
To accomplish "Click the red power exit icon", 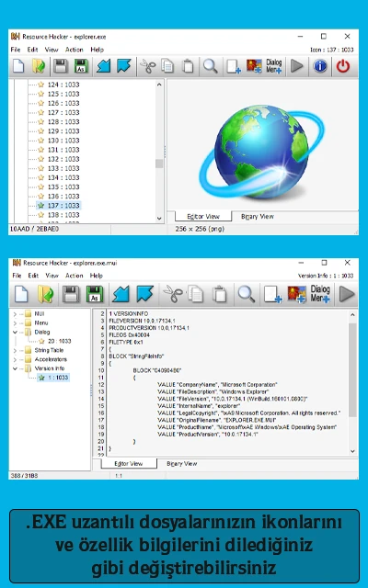I will [x=342, y=66].
